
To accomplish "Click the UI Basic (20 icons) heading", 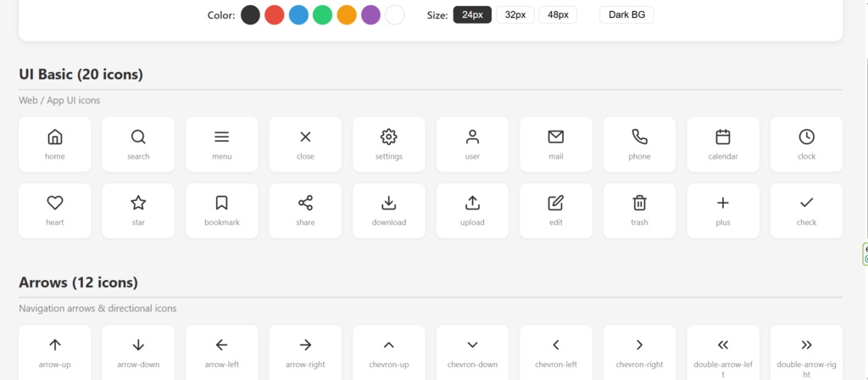I will (x=81, y=75).
